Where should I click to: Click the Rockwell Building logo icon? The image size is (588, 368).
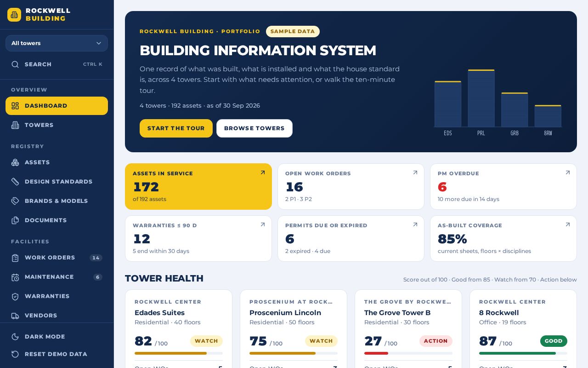(14, 15)
